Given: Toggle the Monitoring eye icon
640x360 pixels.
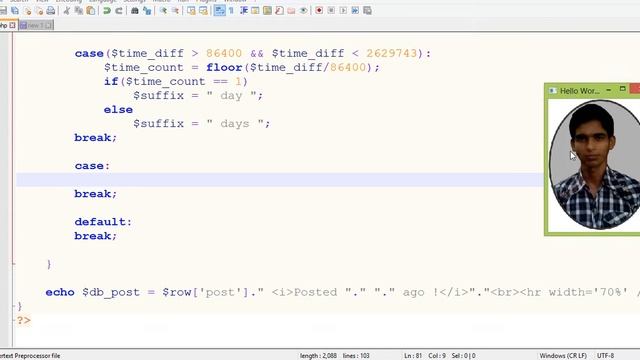Looking at the screenshot, I should tap(303, 11).
